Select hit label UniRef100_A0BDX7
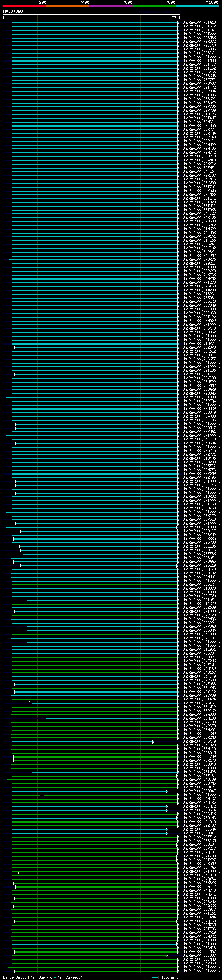The width and height of the screenshot is (222, 980). 199,833
